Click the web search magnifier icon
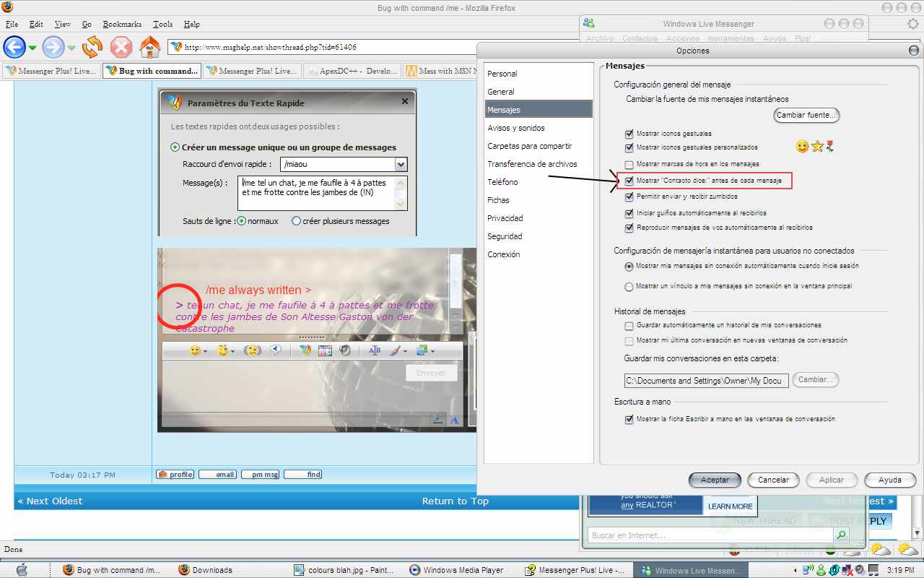The image size is (924, 578). [840, 535]
